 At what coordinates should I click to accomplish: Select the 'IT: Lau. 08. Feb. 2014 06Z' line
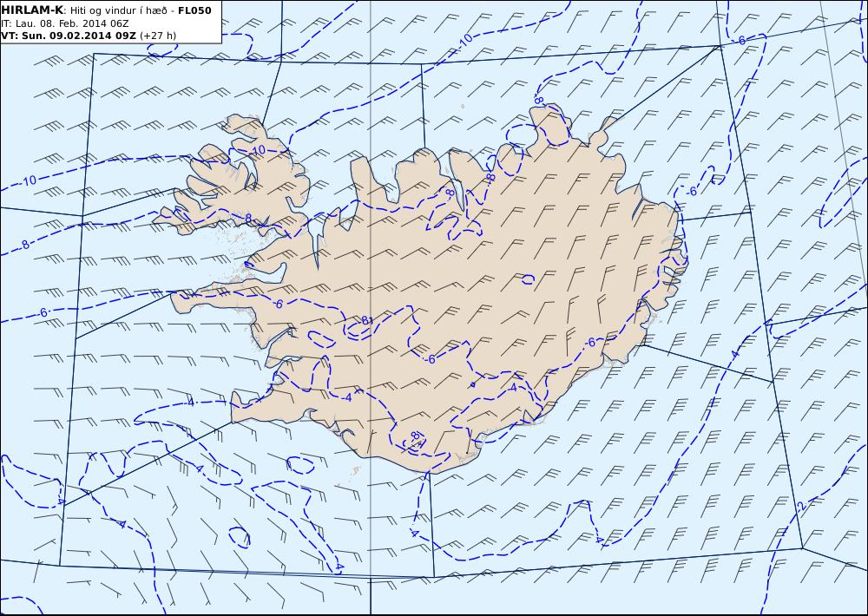(x=65, y=23)
